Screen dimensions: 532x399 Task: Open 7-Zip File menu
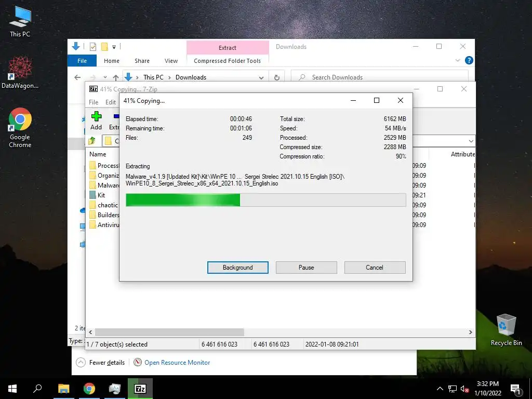pyautogui.click(x=94, y=102)
